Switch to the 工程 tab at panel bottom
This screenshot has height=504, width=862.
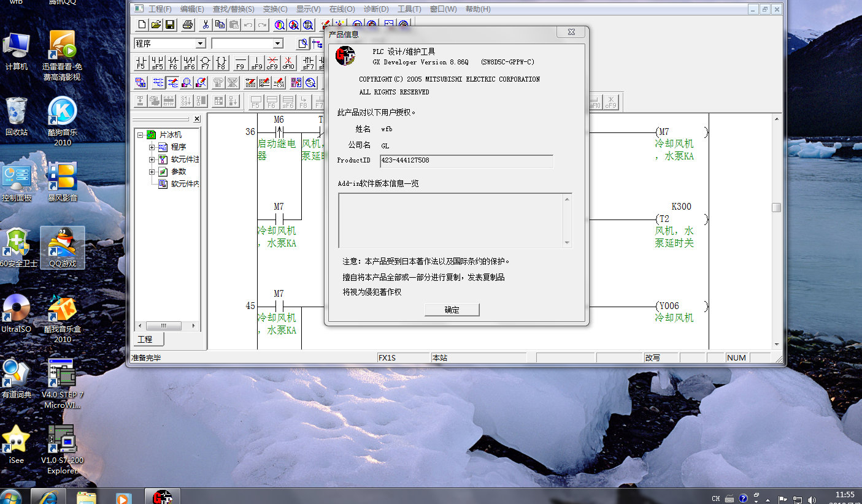pos(145,339)
